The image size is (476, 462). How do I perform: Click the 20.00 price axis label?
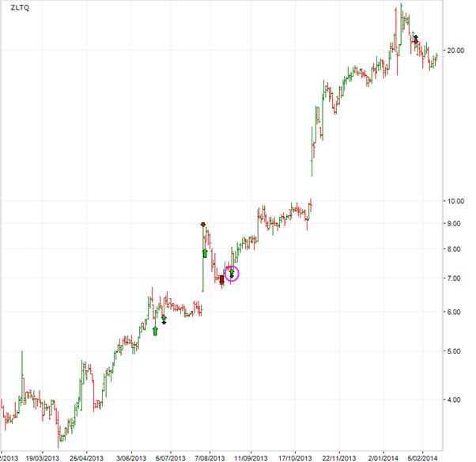pos(455,51)
